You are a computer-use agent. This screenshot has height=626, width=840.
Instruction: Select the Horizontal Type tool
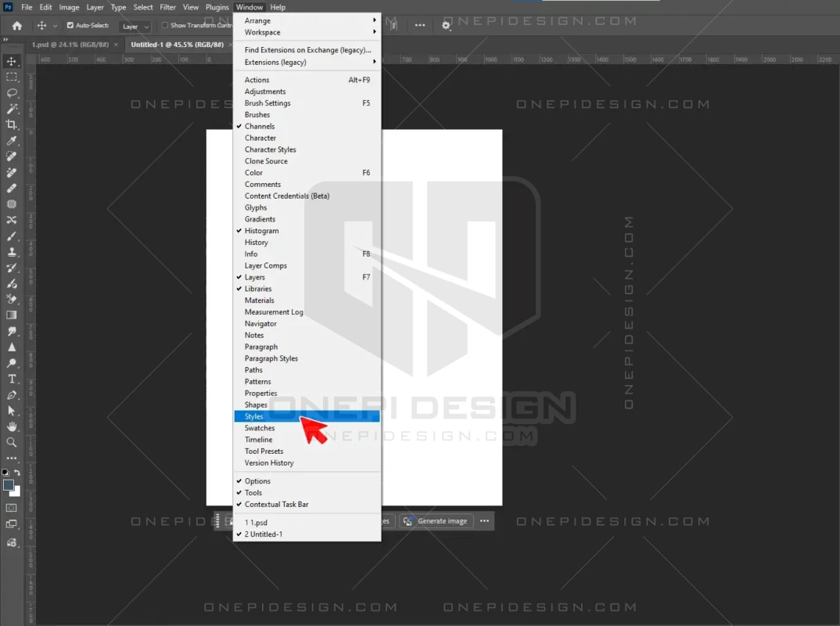[12, 379]
